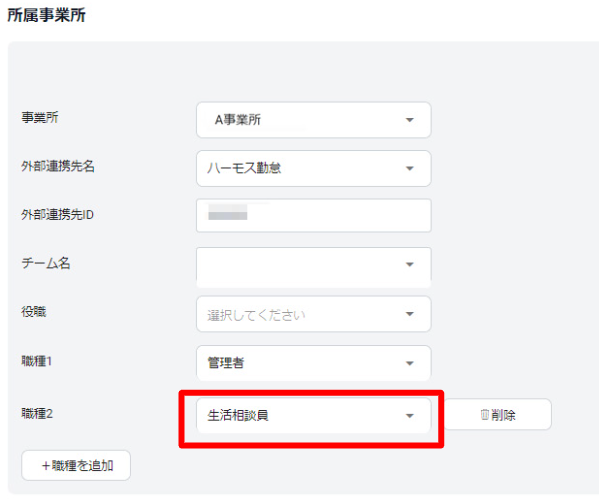599x501 pixels.
Task: Click the arrow on ハーモス勤怠 dropdown
Action: point(410,169)
